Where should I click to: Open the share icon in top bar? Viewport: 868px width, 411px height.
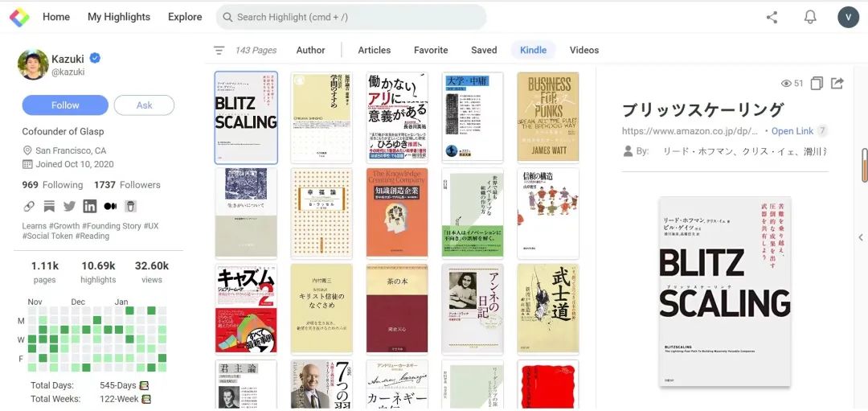click(x=772, y=17)
